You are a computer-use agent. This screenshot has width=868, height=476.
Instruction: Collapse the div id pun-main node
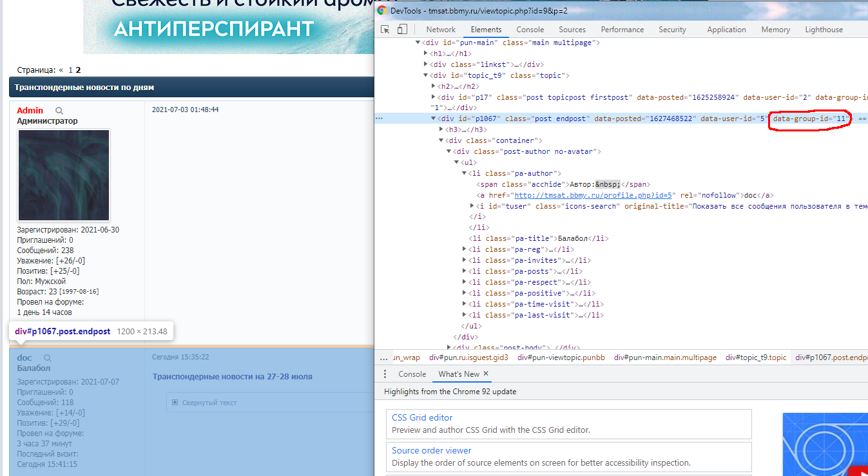(x=418, y=43)
